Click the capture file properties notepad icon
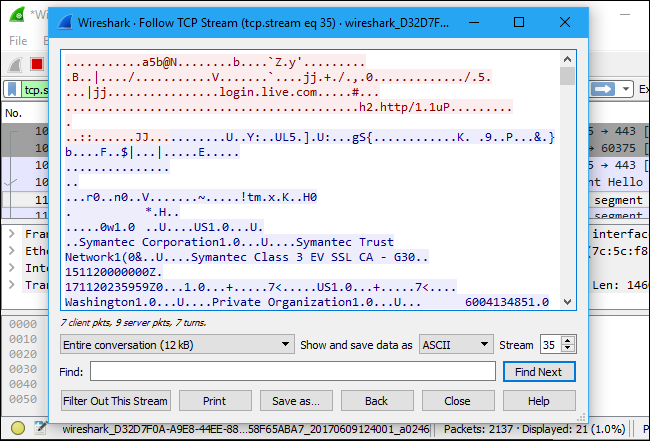 point(40,428)
